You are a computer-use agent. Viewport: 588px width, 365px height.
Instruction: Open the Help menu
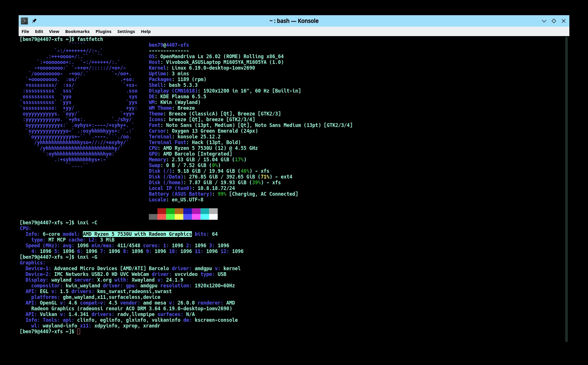[146, 32]
